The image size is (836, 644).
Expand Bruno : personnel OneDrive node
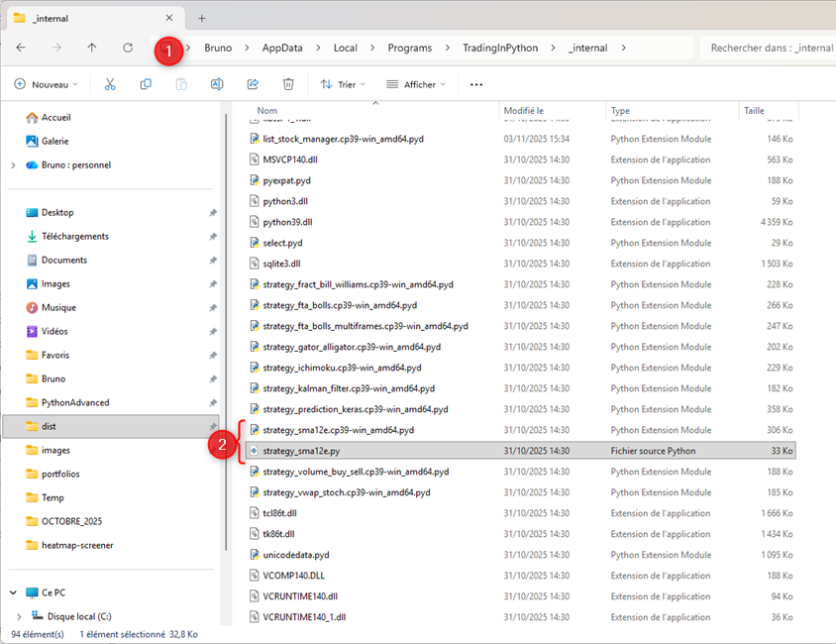pyautogui.click(x=13, y=165)
